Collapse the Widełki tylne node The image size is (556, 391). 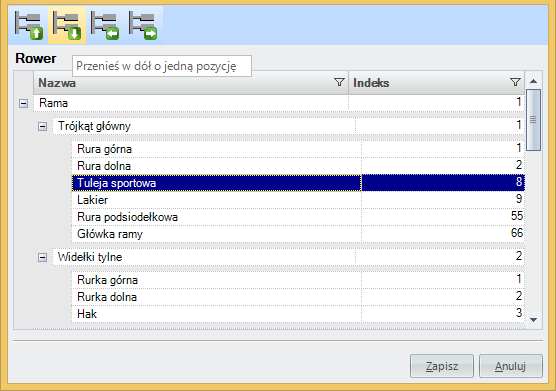[x=42, y=257]
